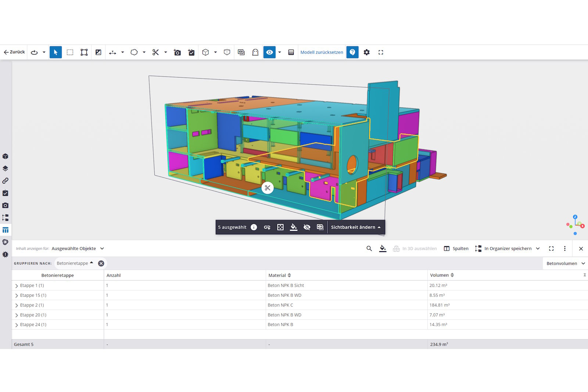Toggle the eye visibility button in toolbar
This screenshot has width=588, height=392.
point(269,52)
